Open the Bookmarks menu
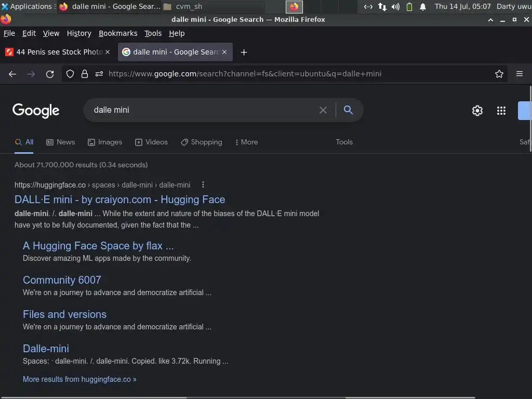Screen dimensions: 532x399 (118, 33)
